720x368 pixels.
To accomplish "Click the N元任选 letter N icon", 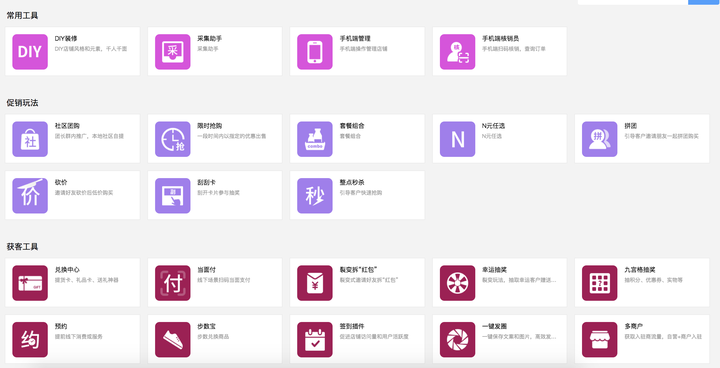I will (457, 139).
